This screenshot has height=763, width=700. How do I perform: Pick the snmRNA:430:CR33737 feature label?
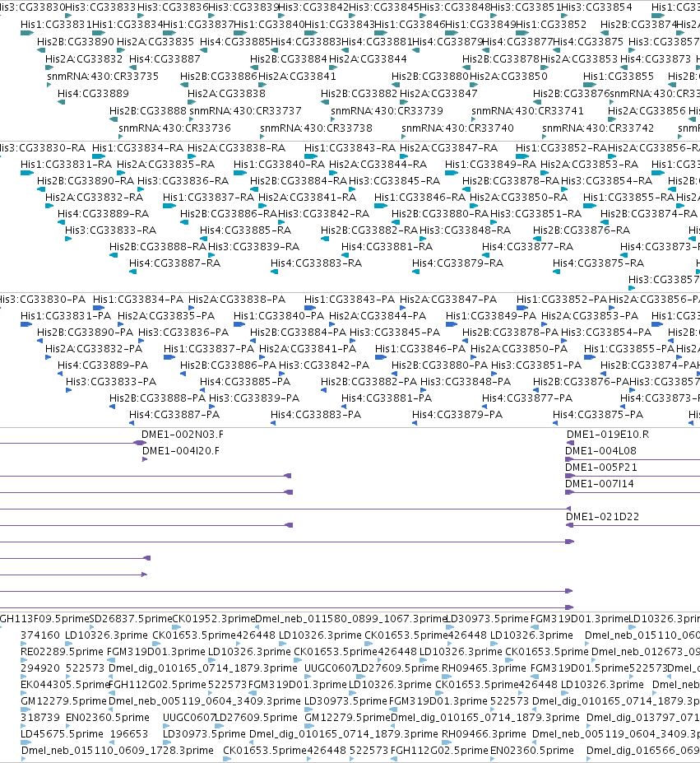(245, 111)
